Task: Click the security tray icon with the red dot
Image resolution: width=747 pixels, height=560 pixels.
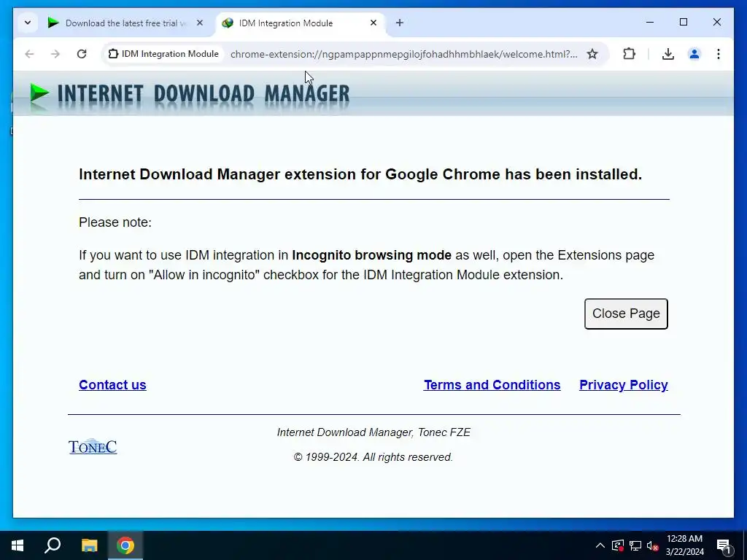Action: click(618, 545)
